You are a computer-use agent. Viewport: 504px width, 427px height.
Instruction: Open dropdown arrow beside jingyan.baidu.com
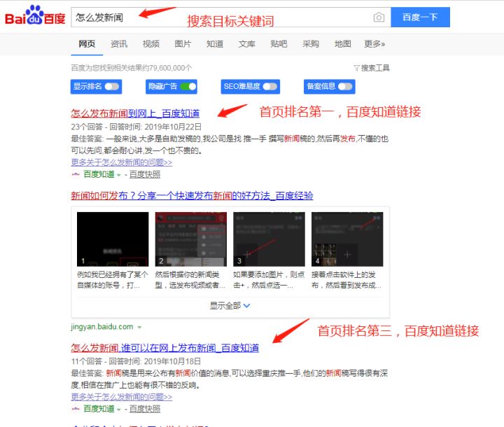(140, 327)
